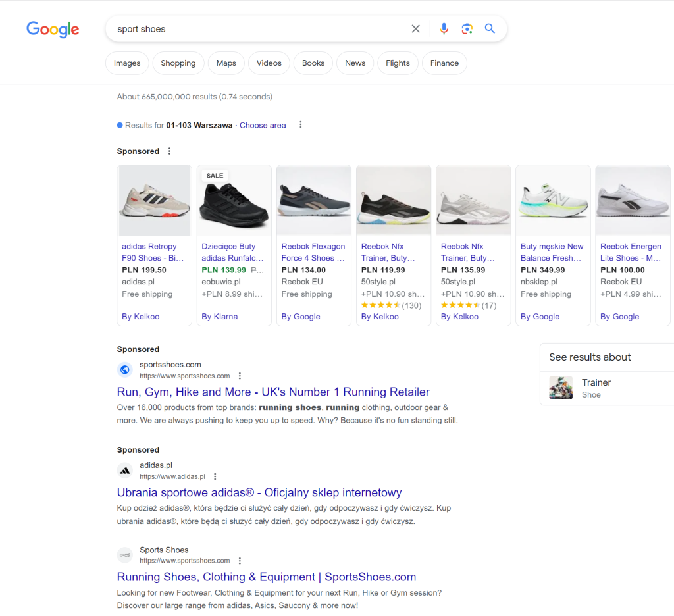Open the Finance tab
The height and width of the screenshot is (616, 674).
coord(444,63)
